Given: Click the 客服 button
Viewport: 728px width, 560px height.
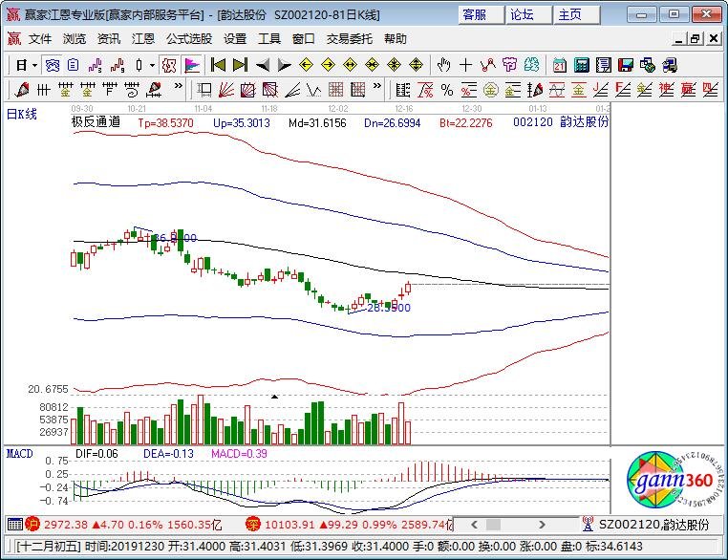Looking at the screenshot, I should [482, 15].
